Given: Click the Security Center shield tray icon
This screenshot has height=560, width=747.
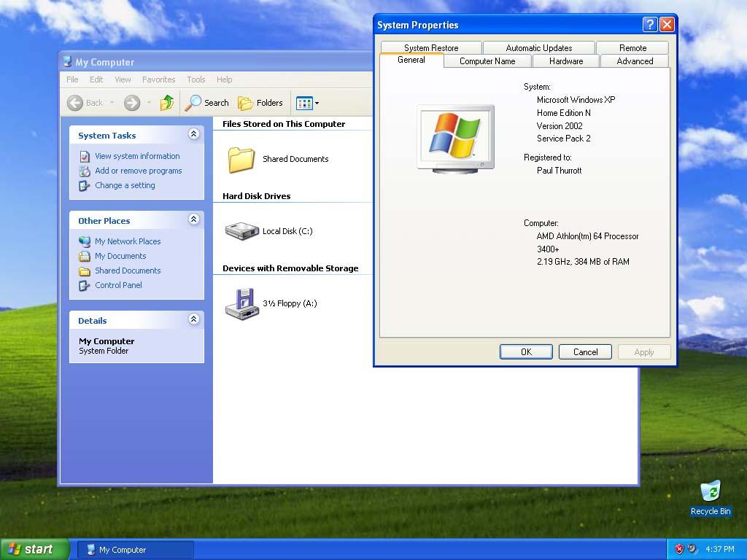Looking at the screenshot, I should pyautogui.click(x=679, y=549).
